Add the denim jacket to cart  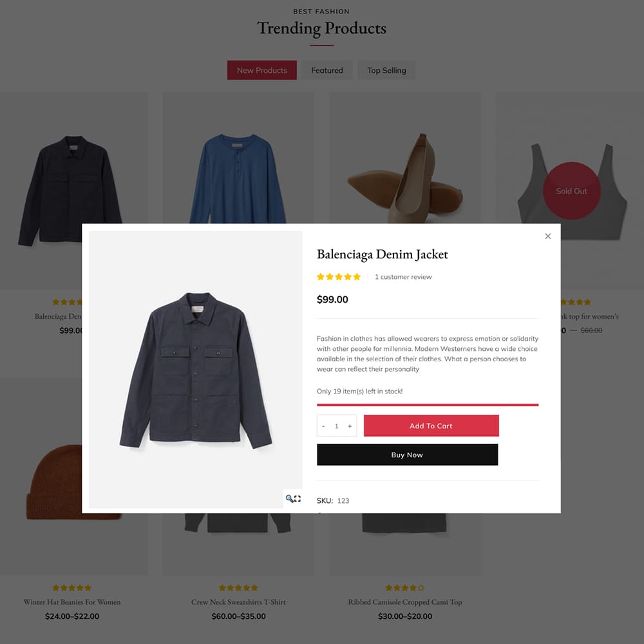click(x=431, y=426)
